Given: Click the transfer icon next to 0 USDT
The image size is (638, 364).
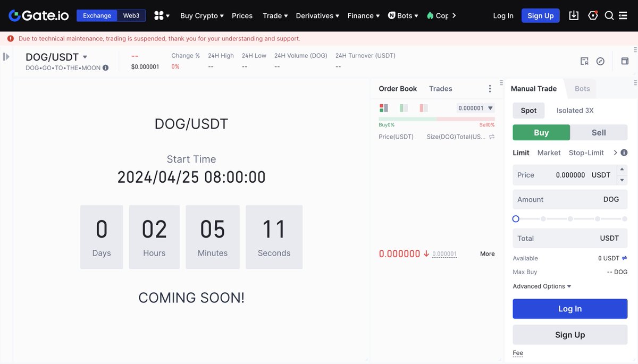Looking at the screenshot, I should 625,258.
